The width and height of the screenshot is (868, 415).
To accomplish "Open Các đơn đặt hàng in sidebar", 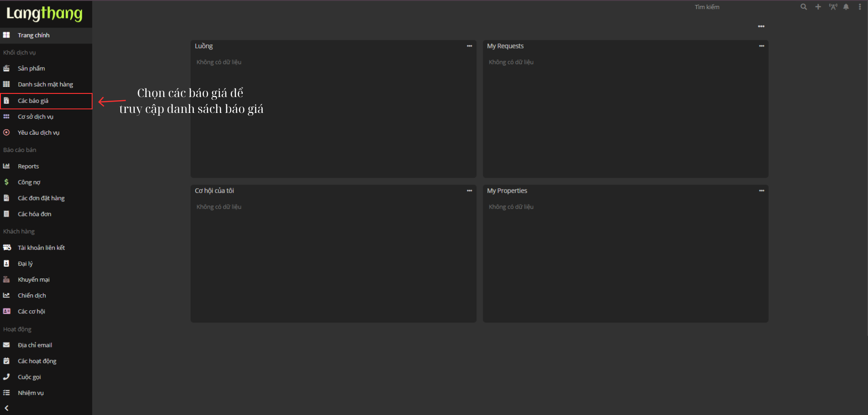I will coord(41,198).
